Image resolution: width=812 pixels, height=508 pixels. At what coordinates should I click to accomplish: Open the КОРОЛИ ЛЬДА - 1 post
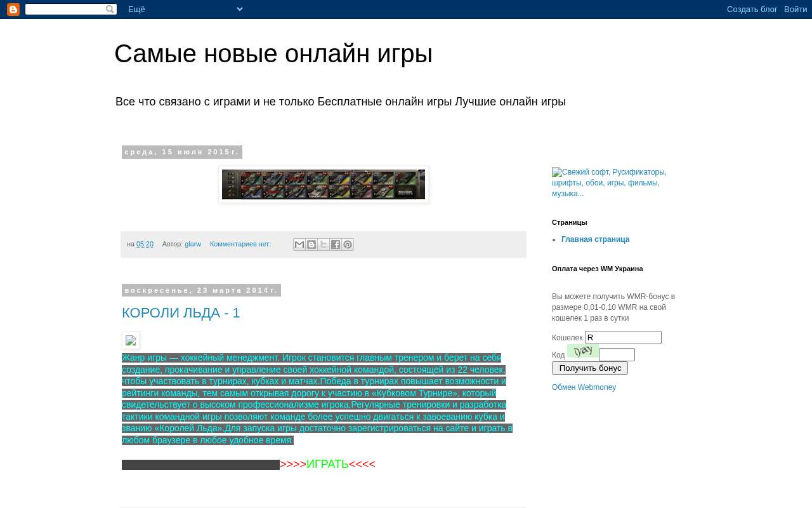181,313
